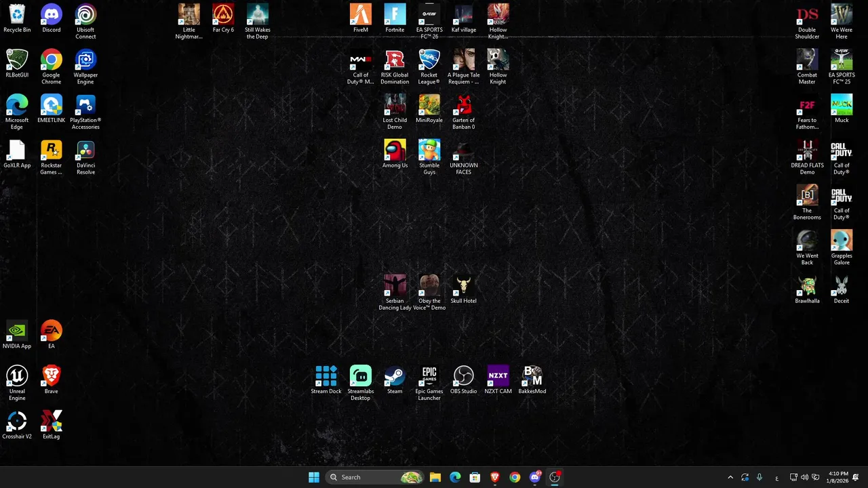This screenshot has height=488, width=868.
Task: Select Streamlabs Desktop shortcut
Action: pos(361,384)
